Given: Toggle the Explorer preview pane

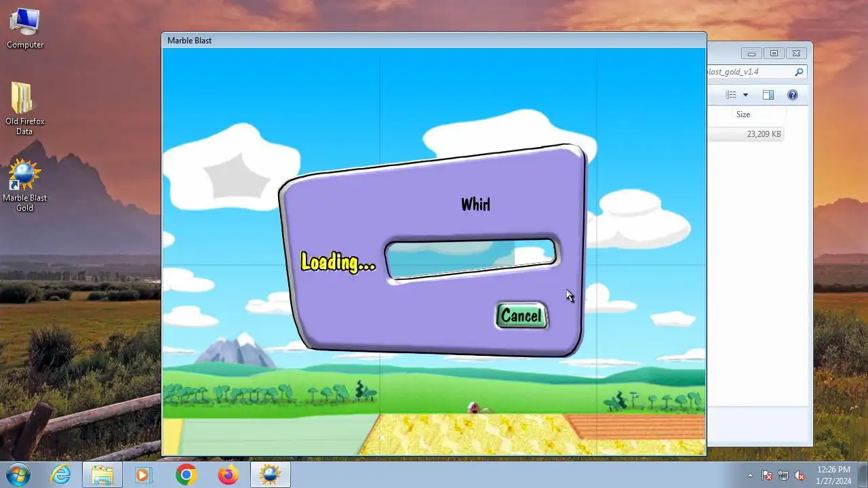Looking at the screenshot, I should click(x=768, y=95).
